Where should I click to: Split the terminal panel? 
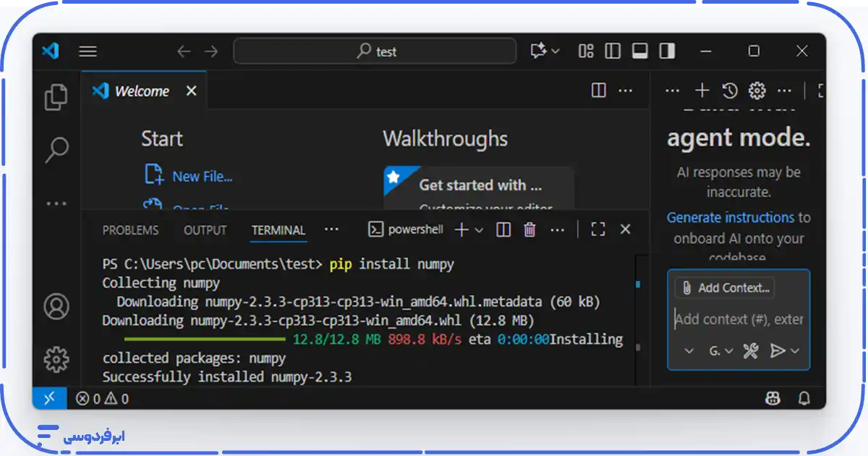coord(503,229)
